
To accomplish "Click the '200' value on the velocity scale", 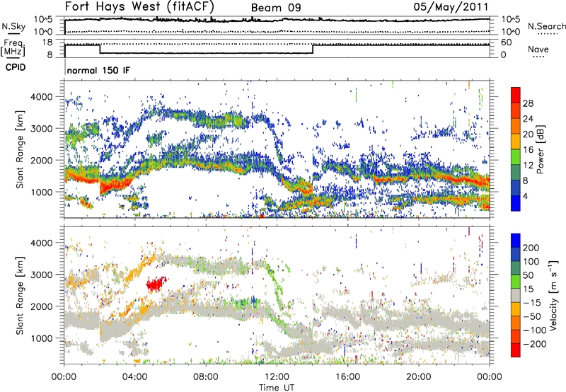I will coord(531,248).
